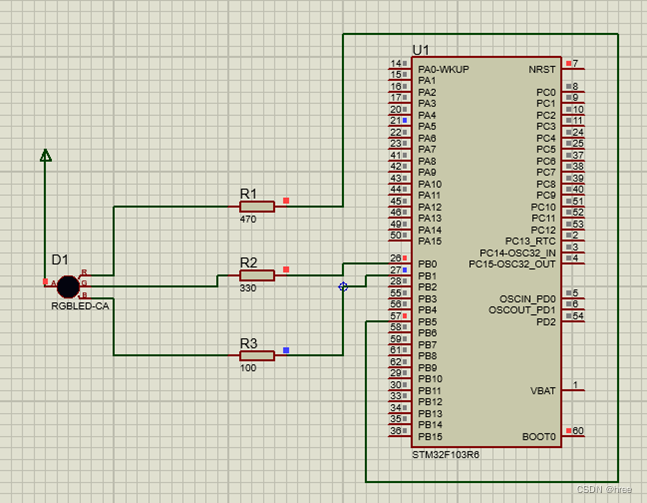This screenshot has width=647, height=503.
Task: Click the PC14-OSC32_IN pin label
Action: click(517, 253)
